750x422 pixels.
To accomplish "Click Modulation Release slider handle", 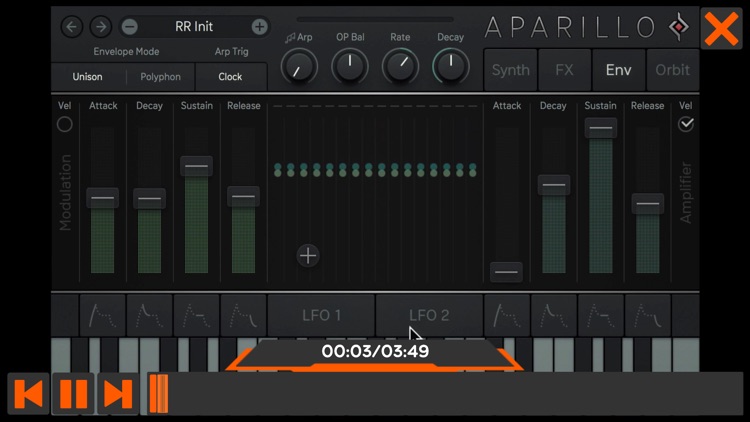I will (243, 196).
